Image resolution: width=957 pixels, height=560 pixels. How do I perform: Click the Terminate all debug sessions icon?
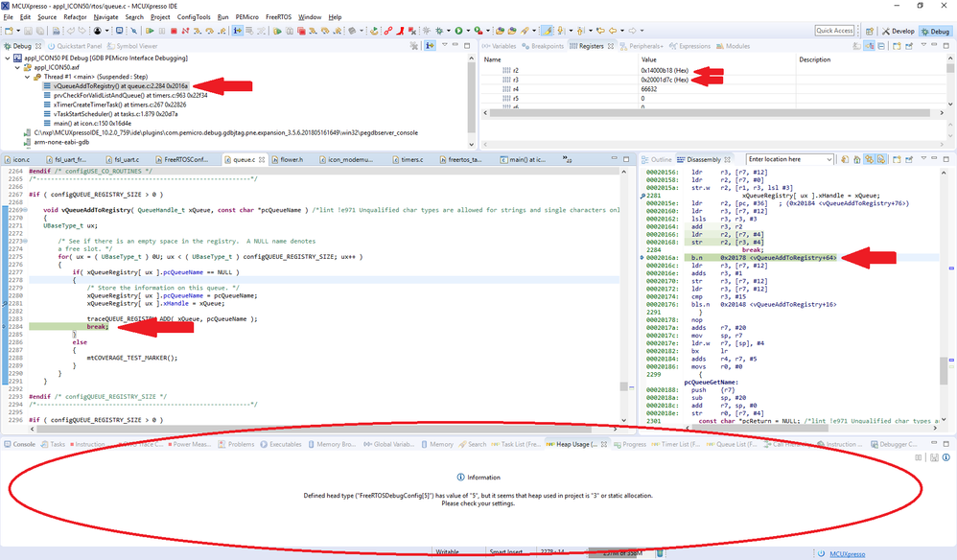tap(301, 31)
